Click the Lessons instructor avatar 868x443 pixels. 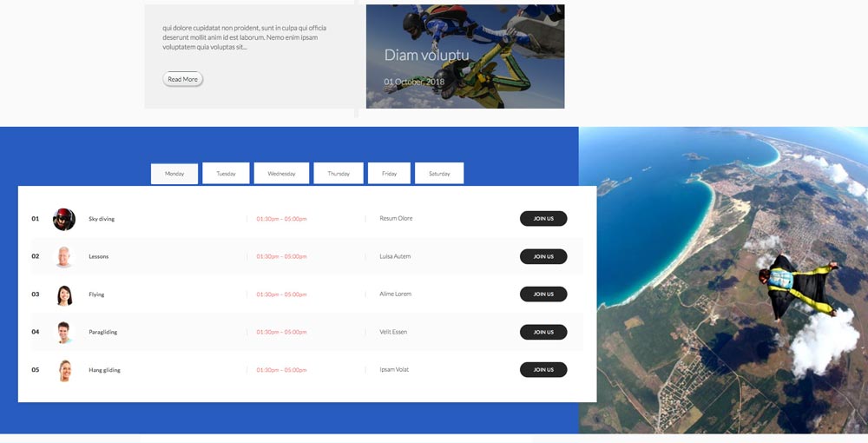click(x=64, y=256)
